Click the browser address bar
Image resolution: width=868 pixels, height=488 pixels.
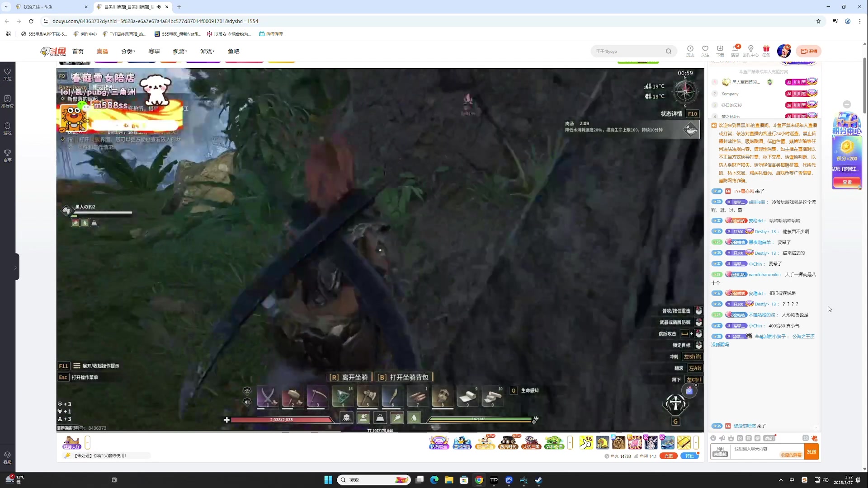point(429,21)
